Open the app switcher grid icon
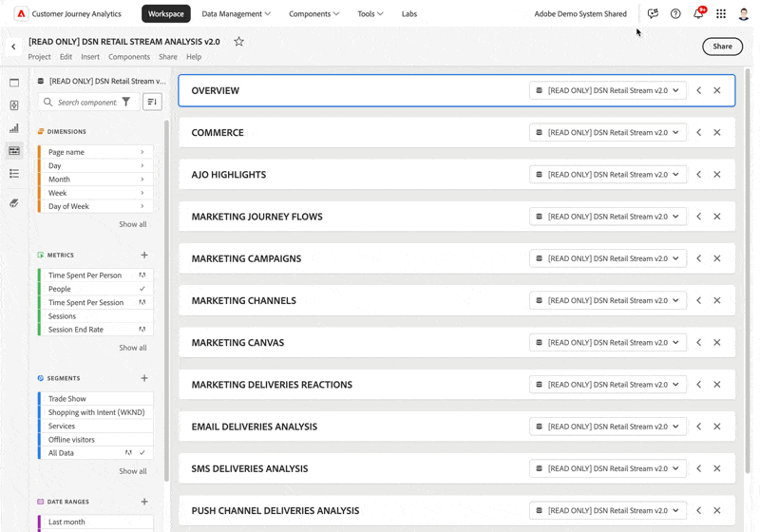760x532 pixels. click(721, 13)
